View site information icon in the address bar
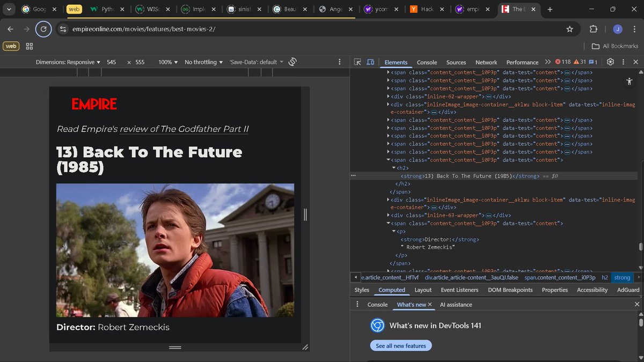The height and width of the screenshot is (362, 644). coord(63,29)
